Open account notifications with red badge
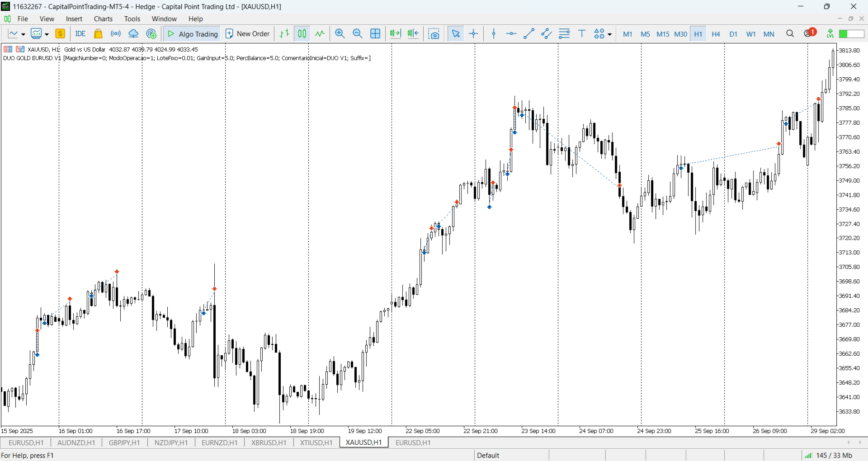This screenshot has height=461, width=868. click(810, 33)
